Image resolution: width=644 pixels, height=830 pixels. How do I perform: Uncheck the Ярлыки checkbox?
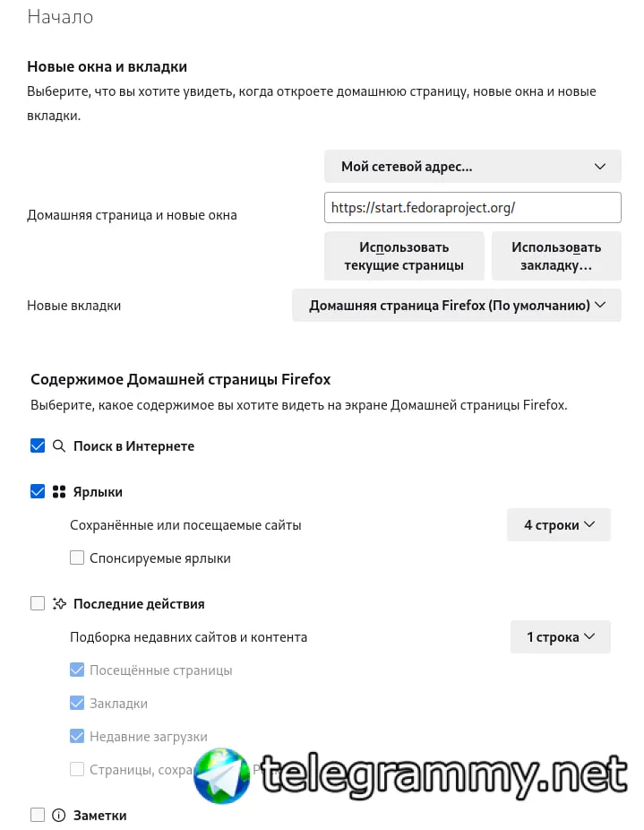(x=38, y=491)
